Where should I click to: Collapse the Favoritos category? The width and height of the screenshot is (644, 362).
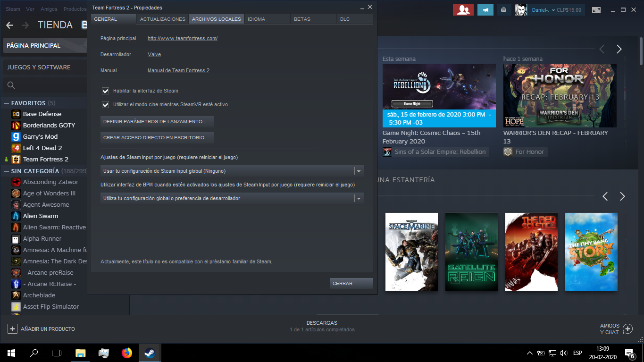(x=7, y=103)
